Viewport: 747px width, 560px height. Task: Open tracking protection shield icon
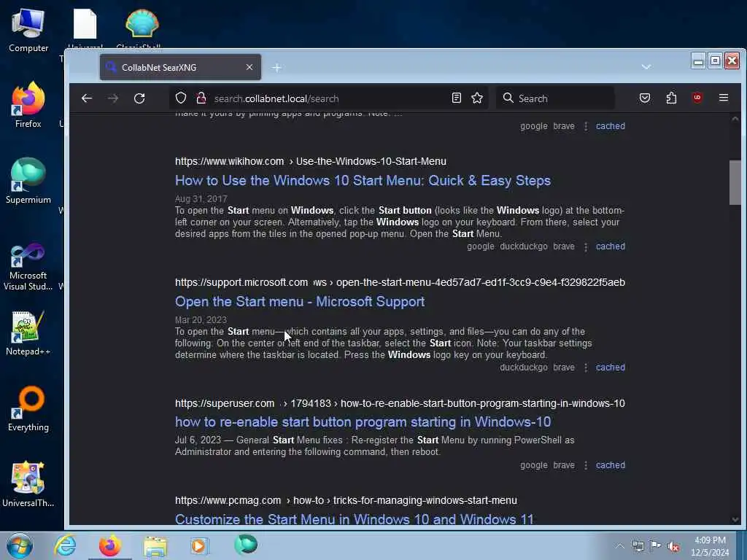(x=181, y=98)
